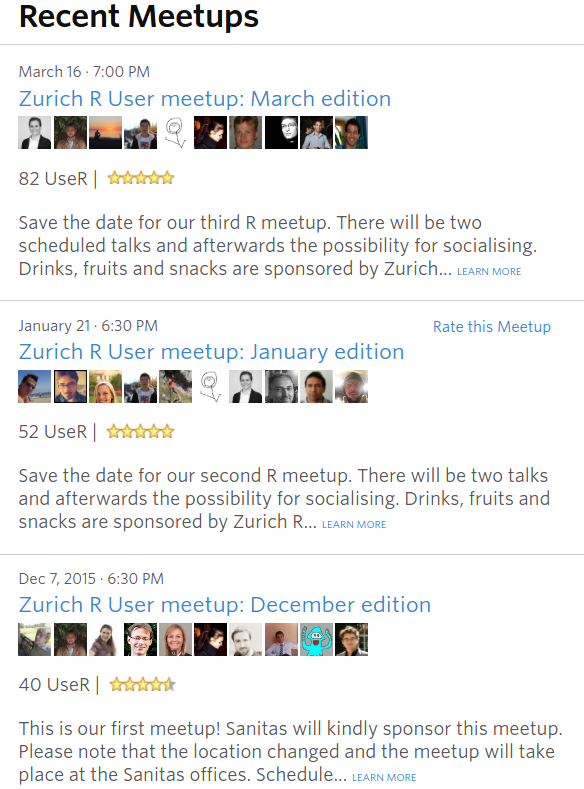Open the December edition meetup title link
Image resolution: width=584 pixels, height=789 pixels.
(x=225, y=605)
